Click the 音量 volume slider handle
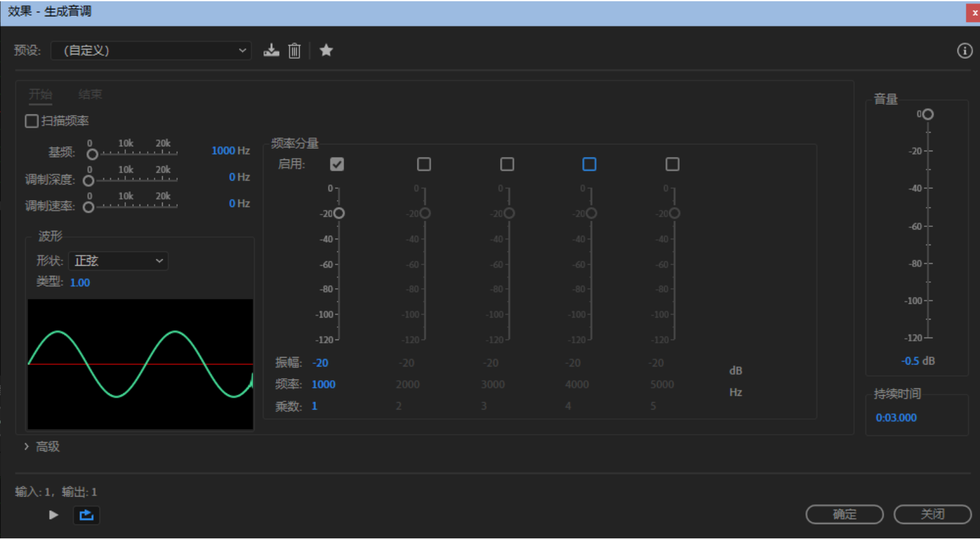 coord(928,114)
